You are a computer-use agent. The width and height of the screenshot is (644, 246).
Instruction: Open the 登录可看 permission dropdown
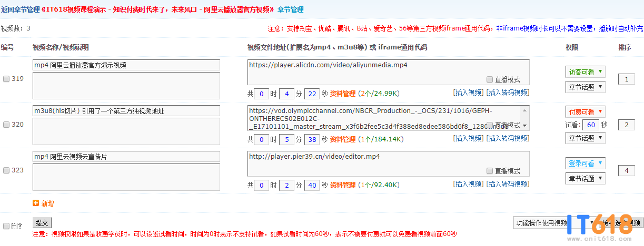[586, 163]
